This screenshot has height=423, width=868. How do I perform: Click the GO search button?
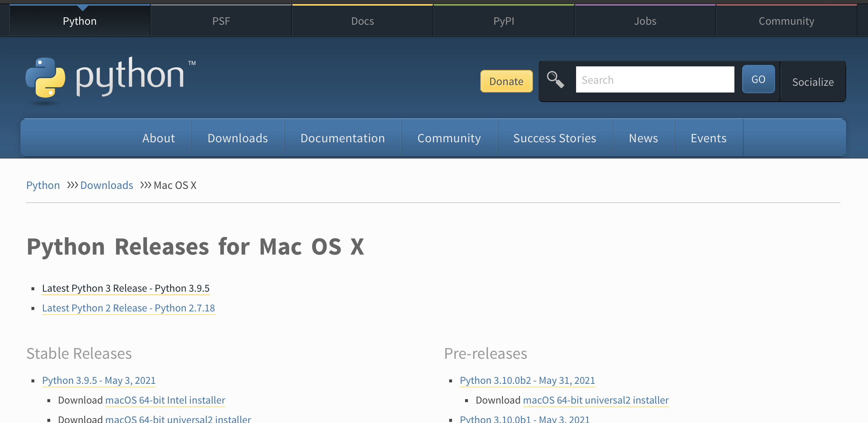point(758,79)
